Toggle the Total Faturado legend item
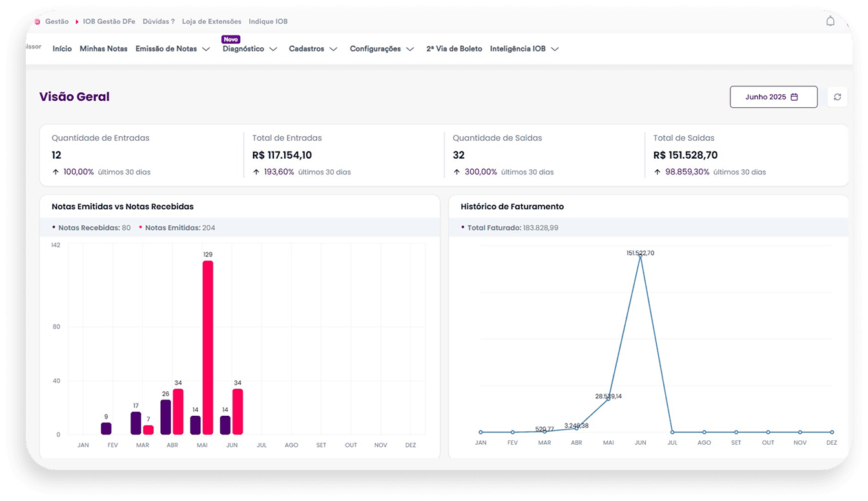Screen dimensions: 868x501 [x=510, y=228]
